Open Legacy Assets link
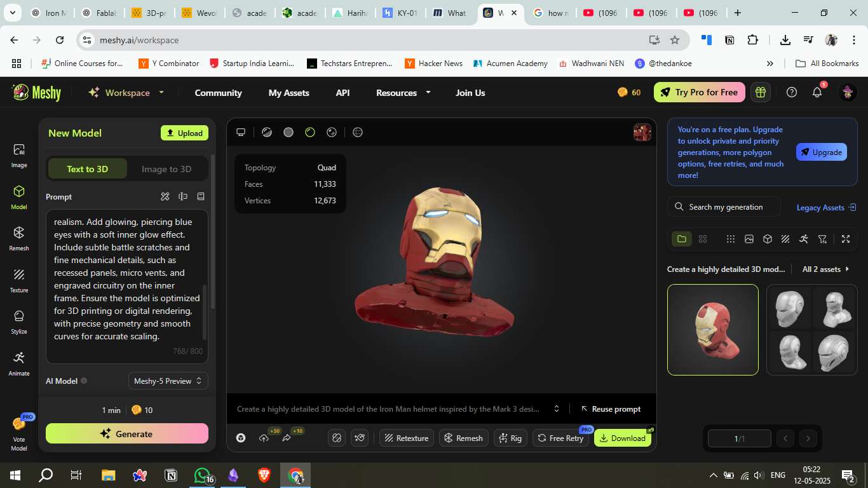Image resolution: width=868 pixels, height=488 pixels. point(827,207)
